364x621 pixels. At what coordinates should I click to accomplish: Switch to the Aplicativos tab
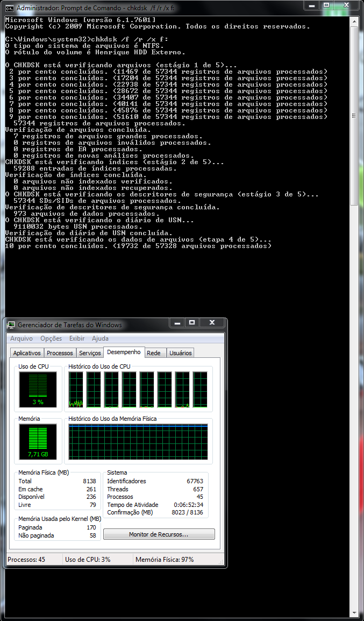pyautogui.click(x=27, y=353)
